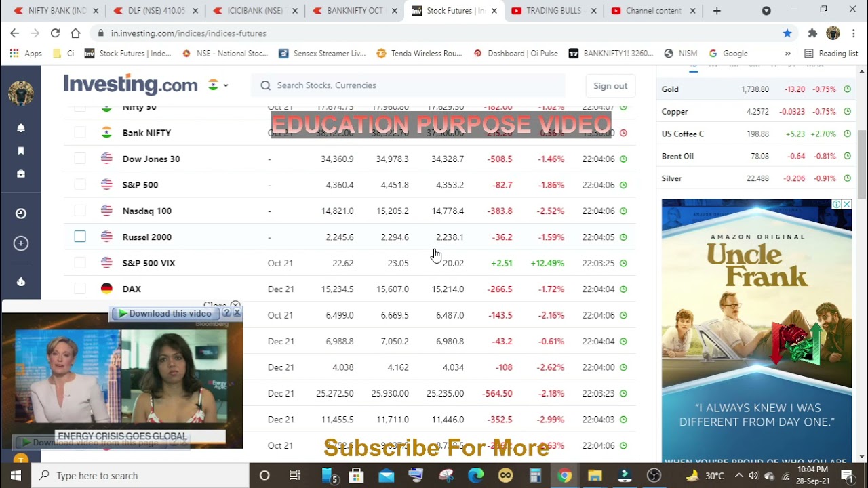Click the Sign out button
This screenshot has width=868, height=488.
click(610, 85)
